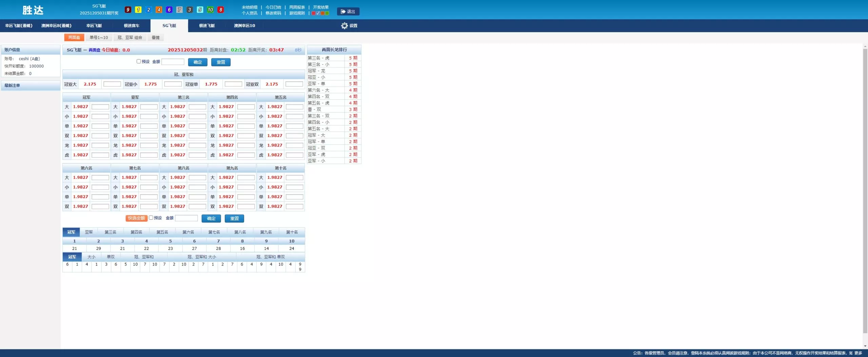The image size is (868, 357).
Task: Click the green number 10 ball
Action: tap(210, 10)
